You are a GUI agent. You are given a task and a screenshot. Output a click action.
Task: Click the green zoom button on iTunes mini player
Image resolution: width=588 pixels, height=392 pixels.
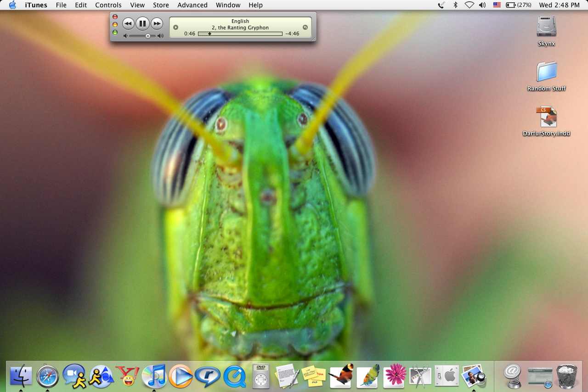tap(115, 32)
